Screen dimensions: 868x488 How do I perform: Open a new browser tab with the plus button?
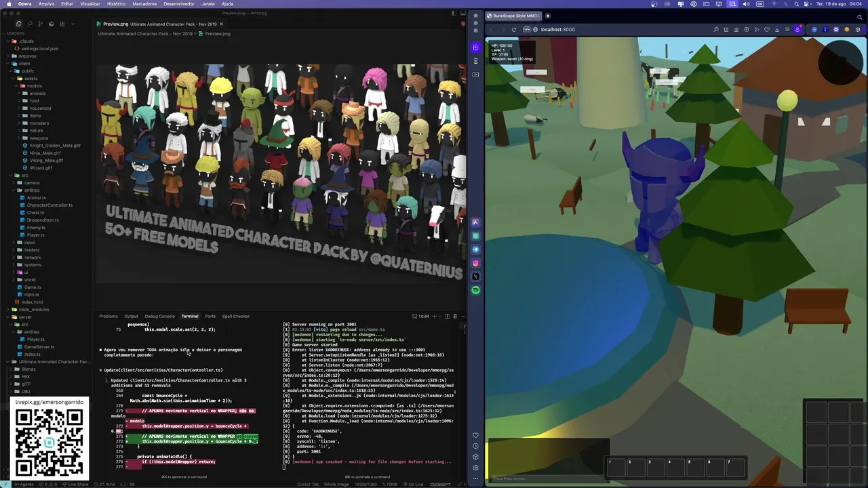[548, 16]
